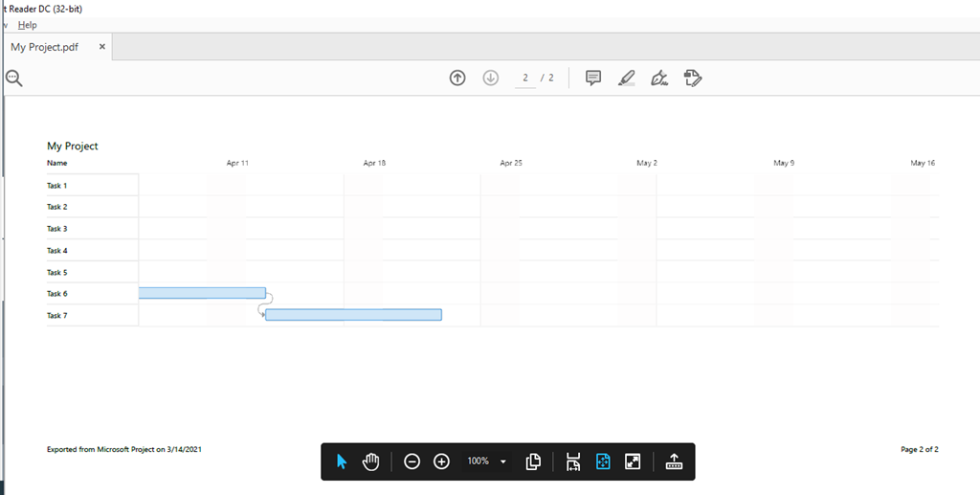Toggle fit to width scrolling mode
The width and height of the screenshot is (980, 495).
pyautogui.click(x=573, y=461)
